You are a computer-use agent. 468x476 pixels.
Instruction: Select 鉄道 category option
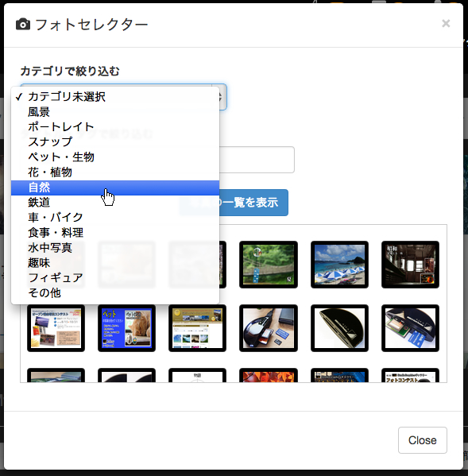(x=115, y=203)
